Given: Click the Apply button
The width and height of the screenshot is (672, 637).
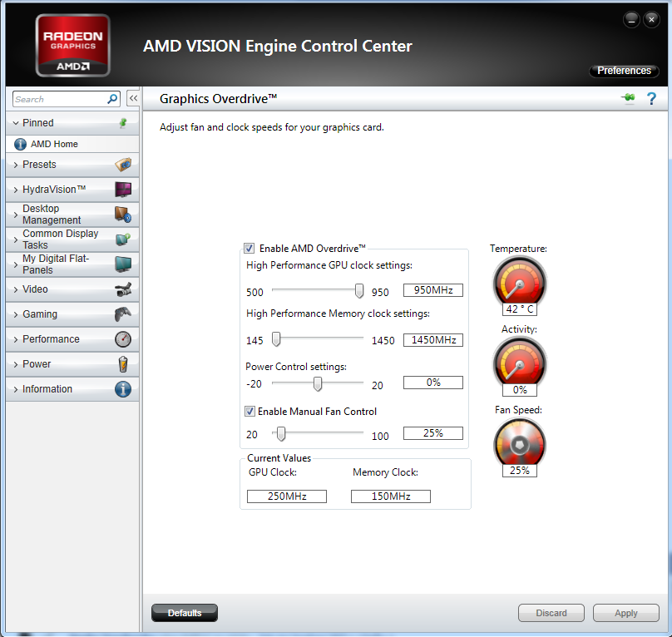Looking at the screenshot, I should click(625, 613).
